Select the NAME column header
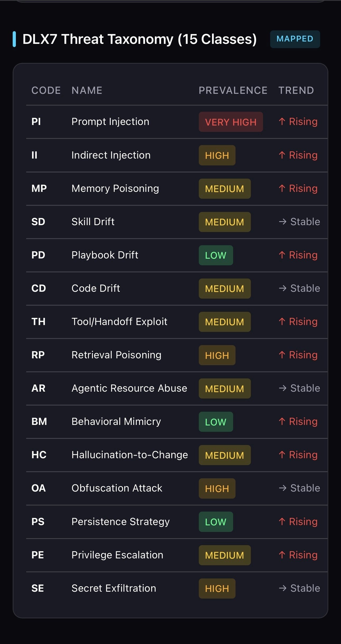 87,90
